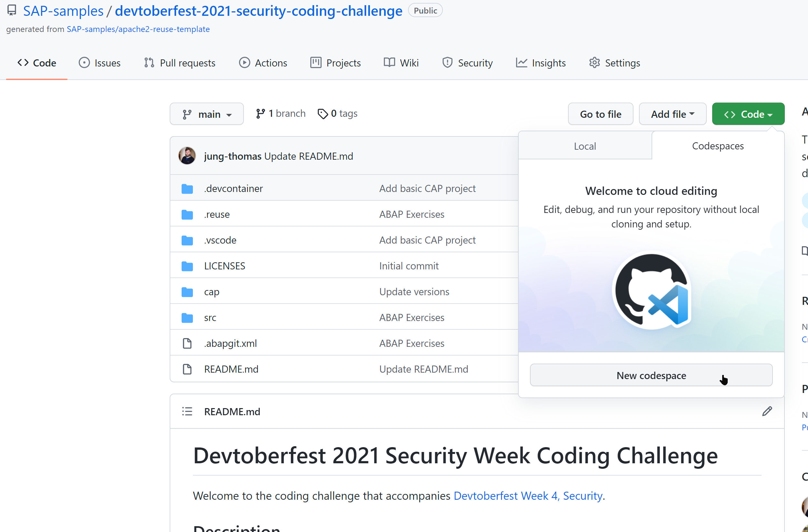This screenshot has height=532, width=808.
Task: Click the .abapgit.xml file icon
Action: point(187,343)
